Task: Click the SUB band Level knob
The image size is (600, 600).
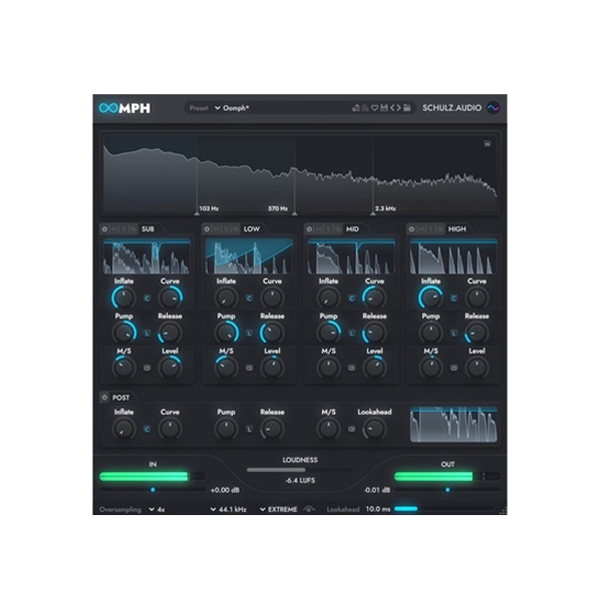Action: [x=170, y=367]
